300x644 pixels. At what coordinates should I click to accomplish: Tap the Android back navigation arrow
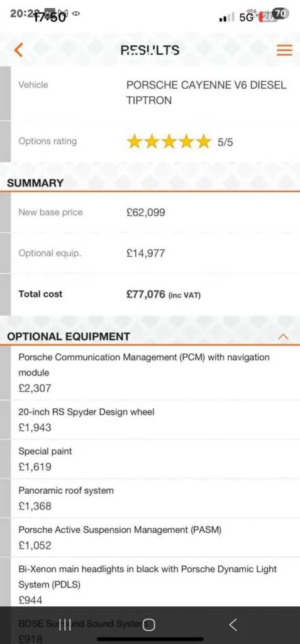pos(233,625)
